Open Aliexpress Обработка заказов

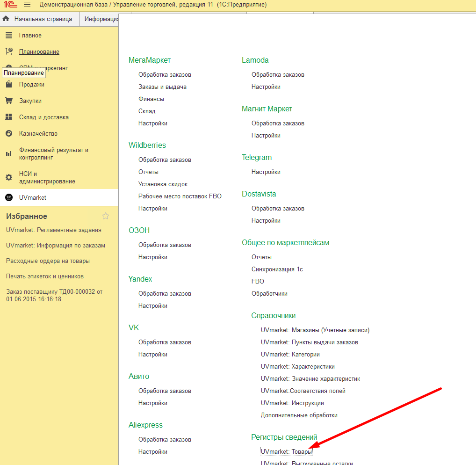[165, 439]
